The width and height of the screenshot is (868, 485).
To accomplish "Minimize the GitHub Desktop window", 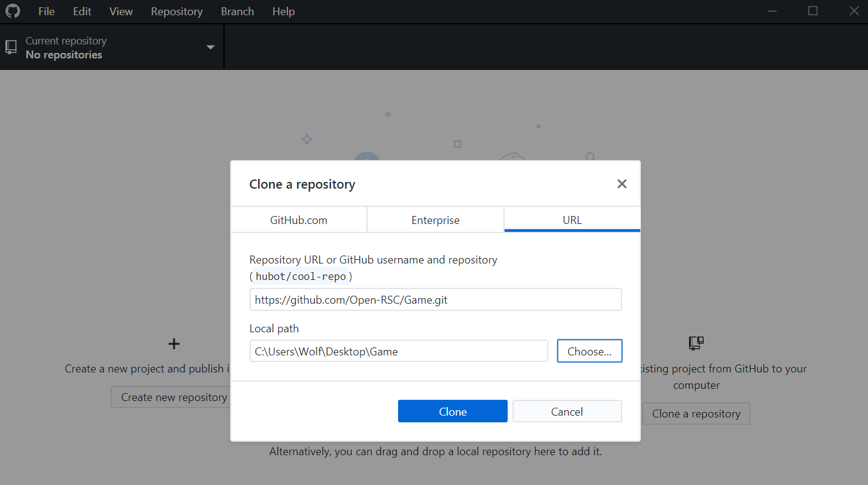I will (772, 11).
